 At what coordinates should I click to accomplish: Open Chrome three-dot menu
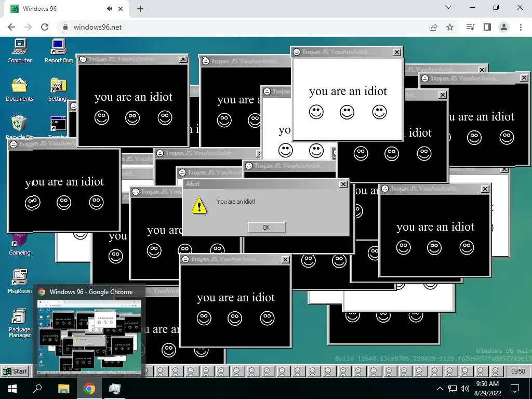pyautogui.click(x=521, y=27)
